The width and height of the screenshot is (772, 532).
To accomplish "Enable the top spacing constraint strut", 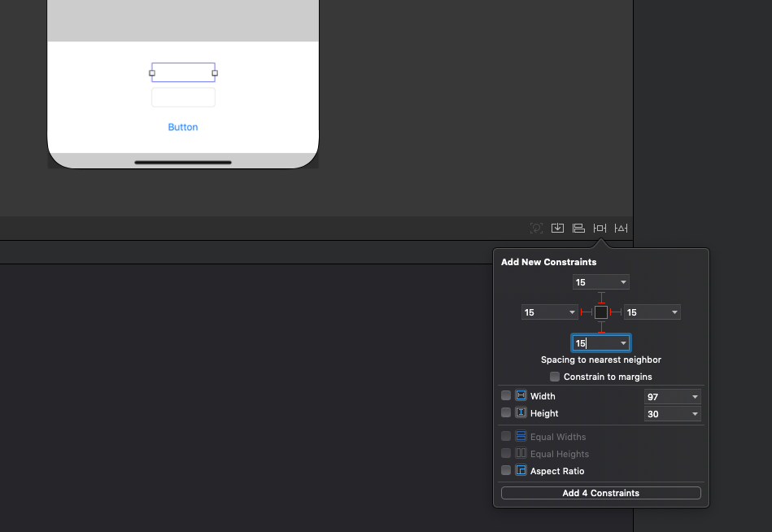I will click(x=601, y=298).
